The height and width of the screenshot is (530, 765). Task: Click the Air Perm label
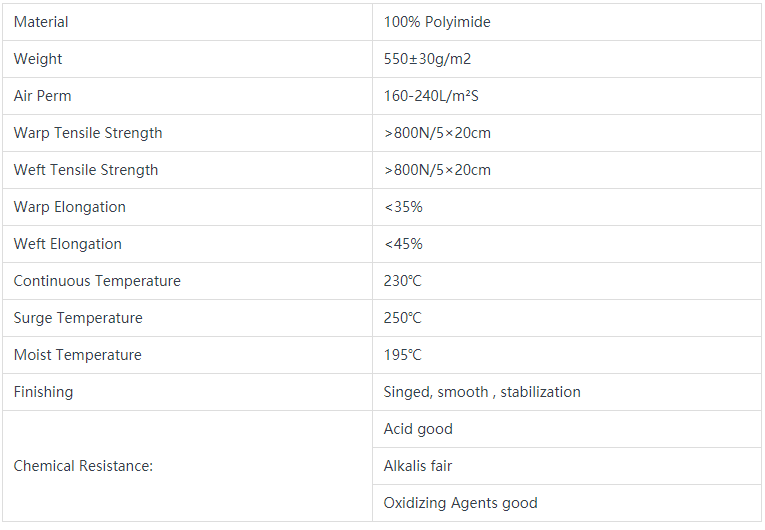[42, 96]
